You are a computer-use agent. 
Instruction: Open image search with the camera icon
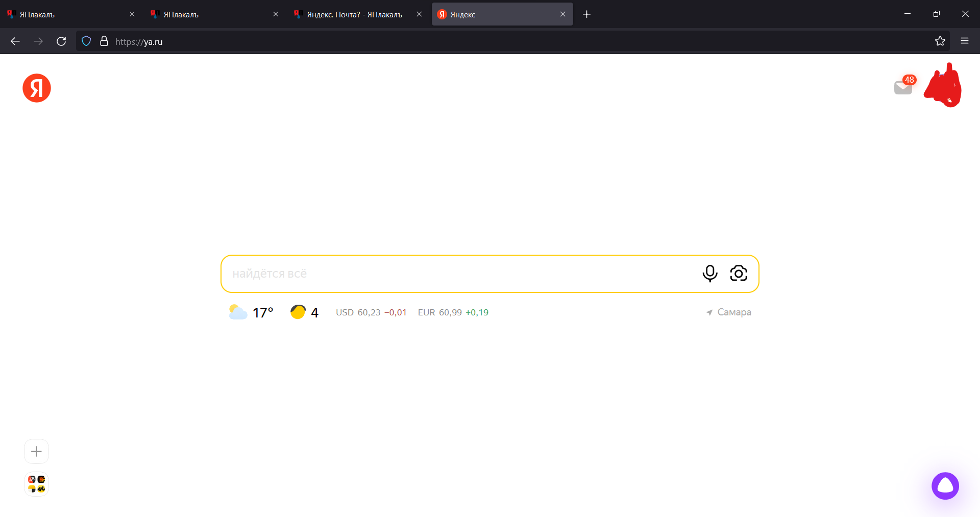pos(739,274)
